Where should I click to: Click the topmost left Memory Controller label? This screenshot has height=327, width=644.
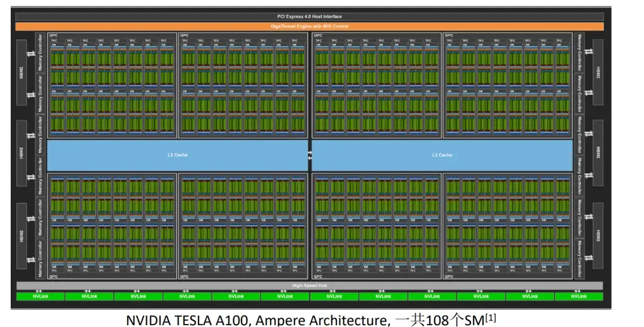tap(41, 52)
